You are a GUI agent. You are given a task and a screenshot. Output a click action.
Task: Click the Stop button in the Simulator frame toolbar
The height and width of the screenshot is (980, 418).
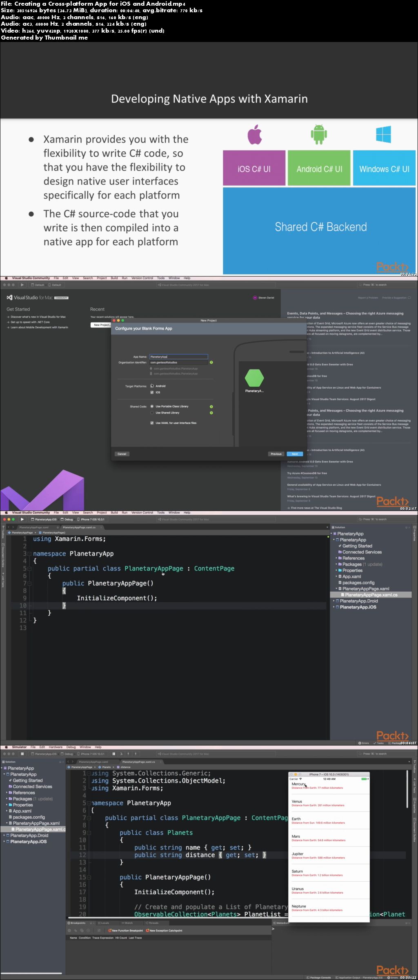pyautogui.click(x=22, y=754)
